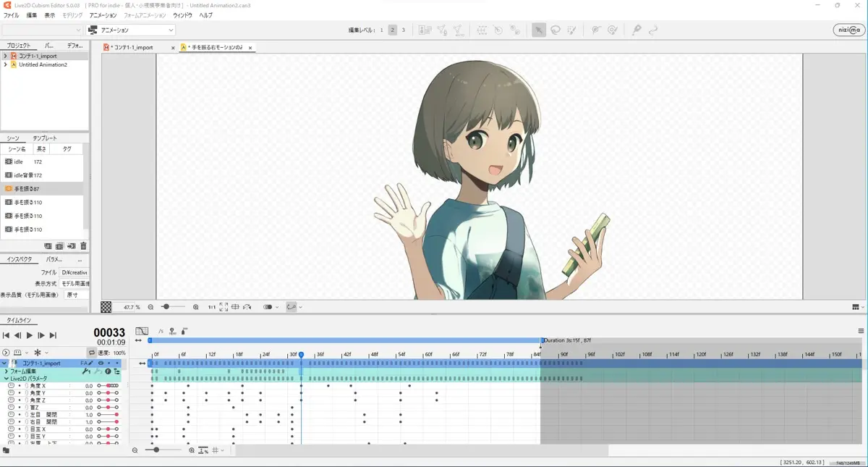Jump to the first frame

[7, 335]
